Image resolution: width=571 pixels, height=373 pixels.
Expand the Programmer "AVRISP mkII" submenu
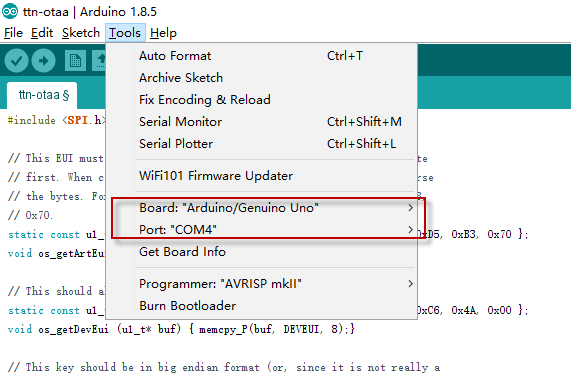point(261,284)
